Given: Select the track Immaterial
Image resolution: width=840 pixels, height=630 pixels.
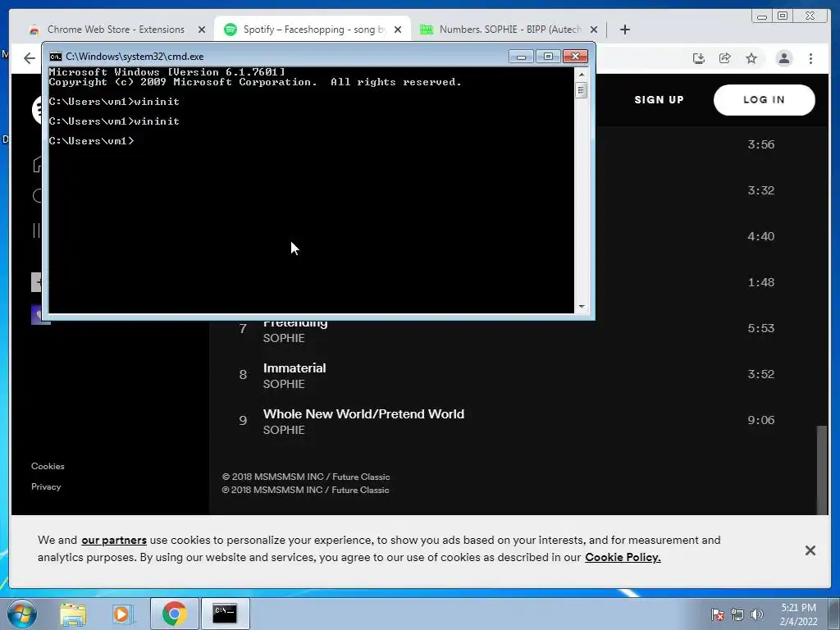Looking at the screenshot, I should click(294, 368).
